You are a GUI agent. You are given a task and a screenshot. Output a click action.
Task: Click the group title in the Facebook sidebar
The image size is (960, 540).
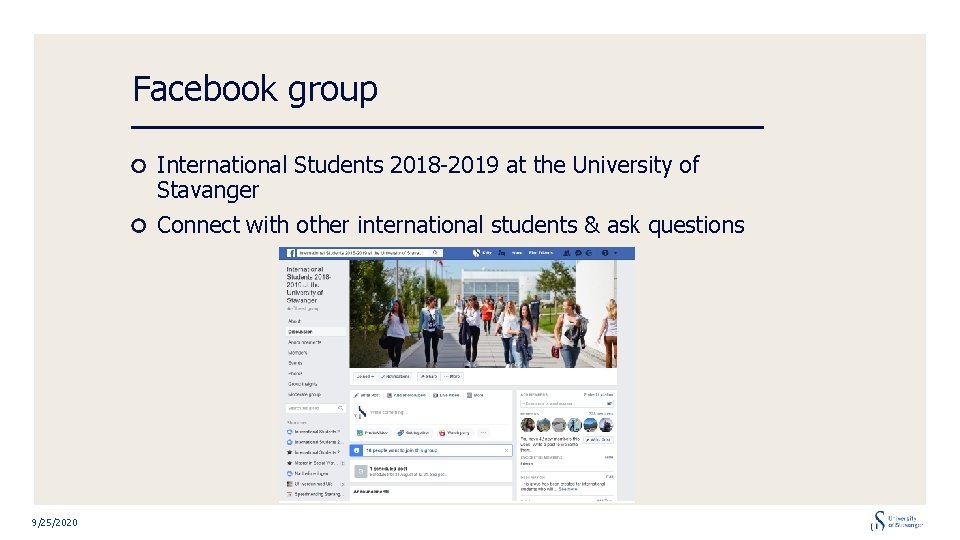pyautogui.click(x=309, y=285)
